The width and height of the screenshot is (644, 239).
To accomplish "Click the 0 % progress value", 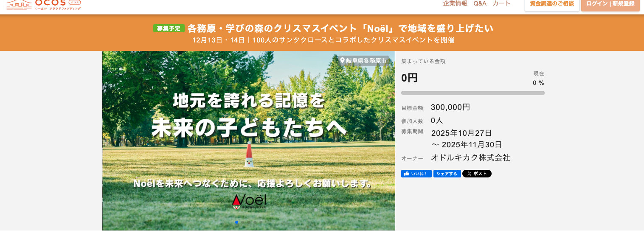I will pos(538,83).
